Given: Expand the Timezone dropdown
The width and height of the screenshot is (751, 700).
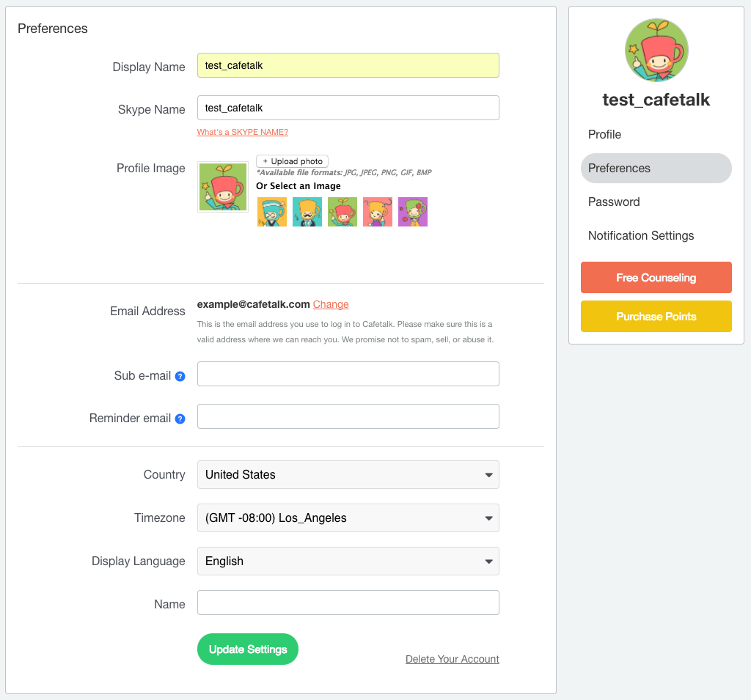Looking at the screenshot, I should (348, 517).
